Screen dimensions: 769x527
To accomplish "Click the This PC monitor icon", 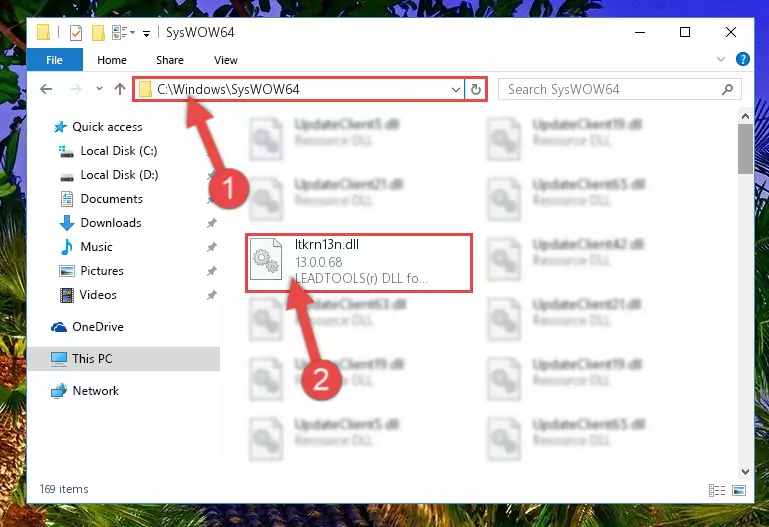I will (x=59, y=359).
